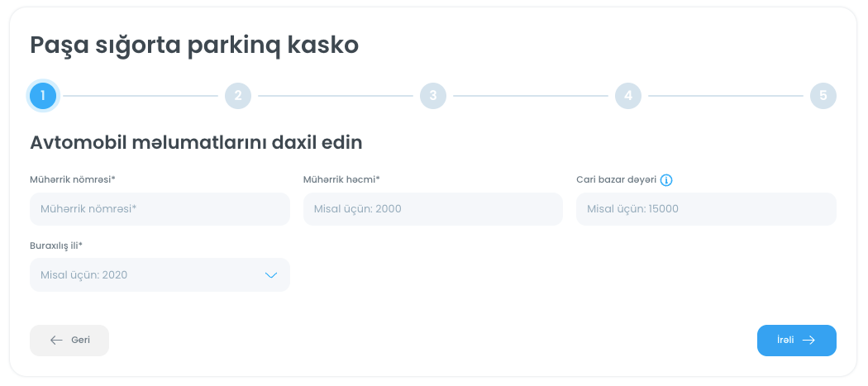This screenshot has width=868, height=386.
Task: Click the Mühərrik nömrəsi* field label
Action: [73, 179]
